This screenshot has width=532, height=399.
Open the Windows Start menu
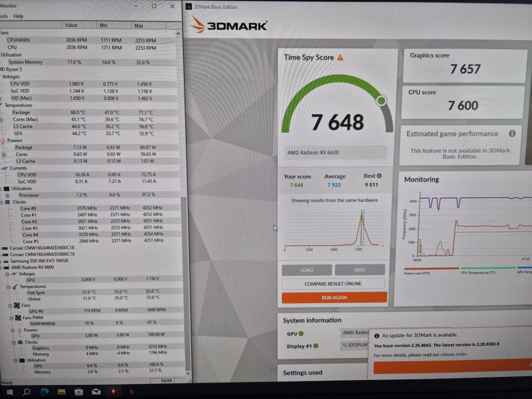click(x=9, y=392)
